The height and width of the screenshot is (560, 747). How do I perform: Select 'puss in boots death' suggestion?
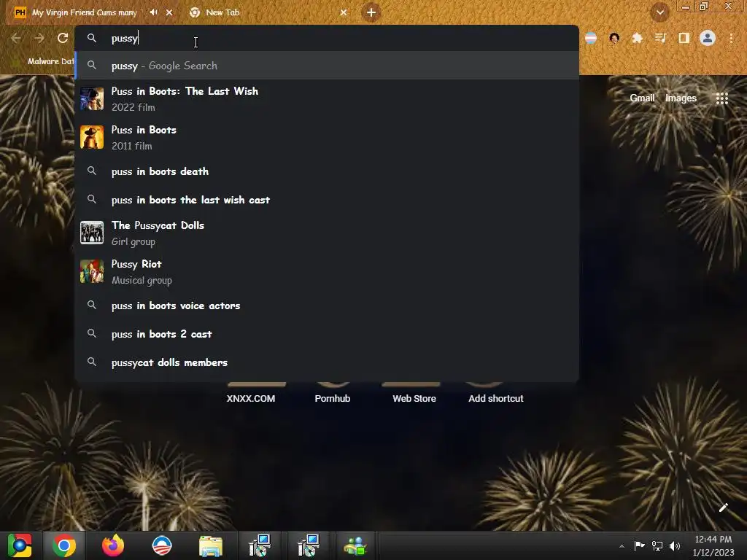tap(327, 171)
